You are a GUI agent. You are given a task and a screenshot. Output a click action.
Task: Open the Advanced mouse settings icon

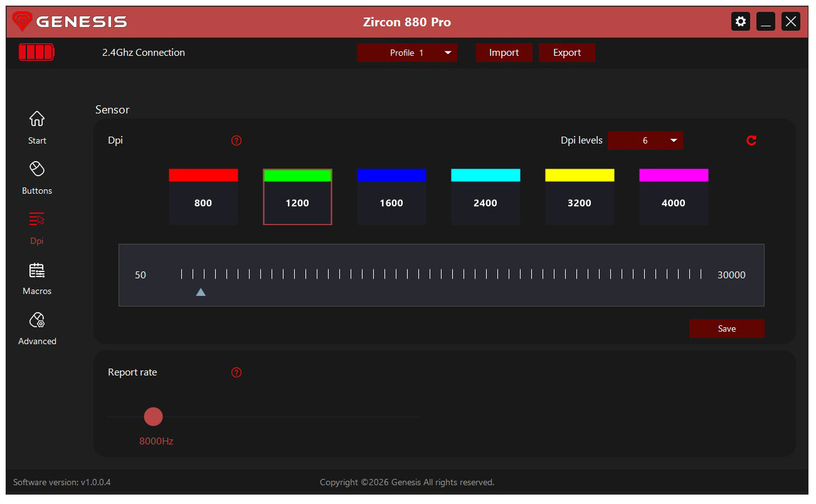click(x=37, y=320)
